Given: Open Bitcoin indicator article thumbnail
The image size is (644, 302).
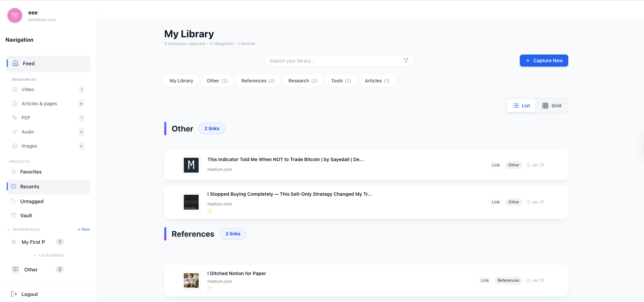Looking at the screenshot, I should [x=191, y=165].
